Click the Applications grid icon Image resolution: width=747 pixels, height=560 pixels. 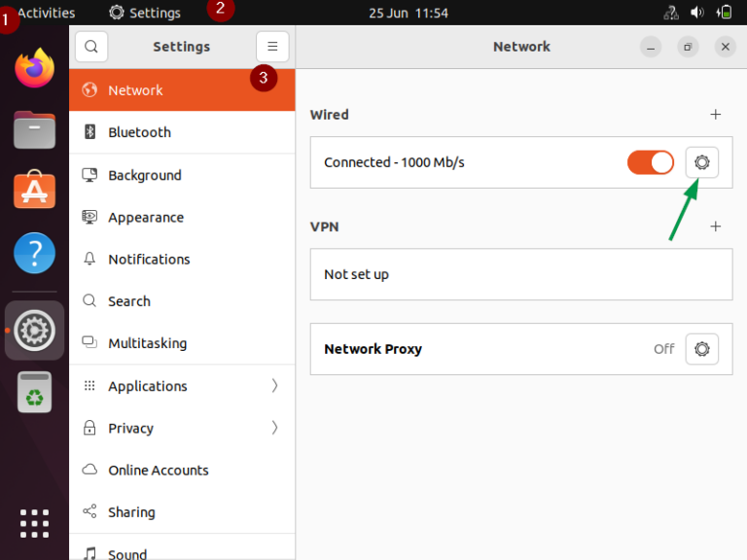(x=89, y=385)
